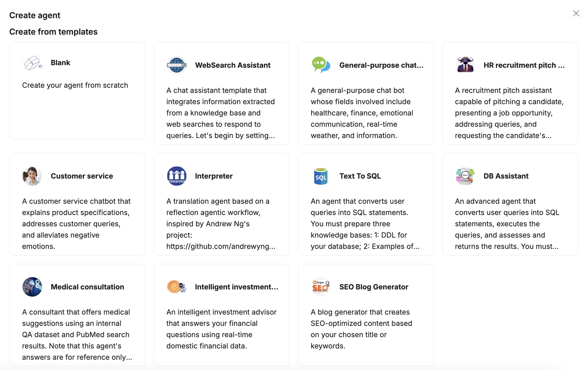Click the WebSearch Assistant globe icon
This screenshot has height=370, width=588.
click(177, 65)
